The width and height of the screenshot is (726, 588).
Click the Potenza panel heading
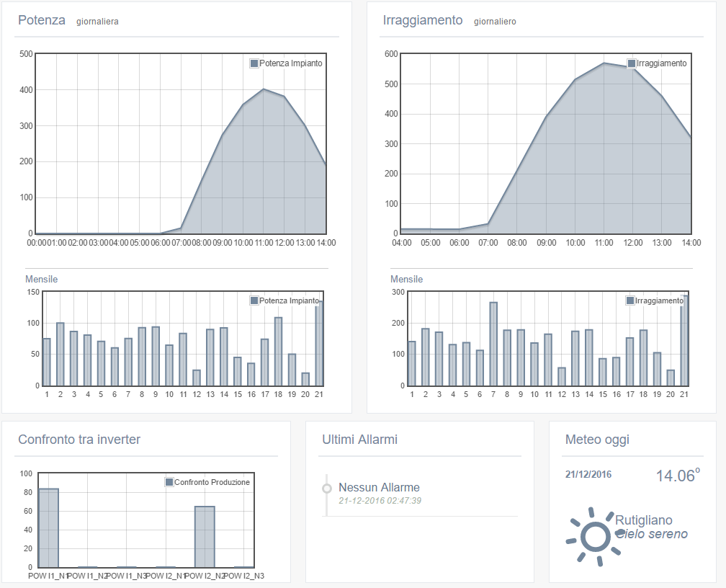(42, 20)
